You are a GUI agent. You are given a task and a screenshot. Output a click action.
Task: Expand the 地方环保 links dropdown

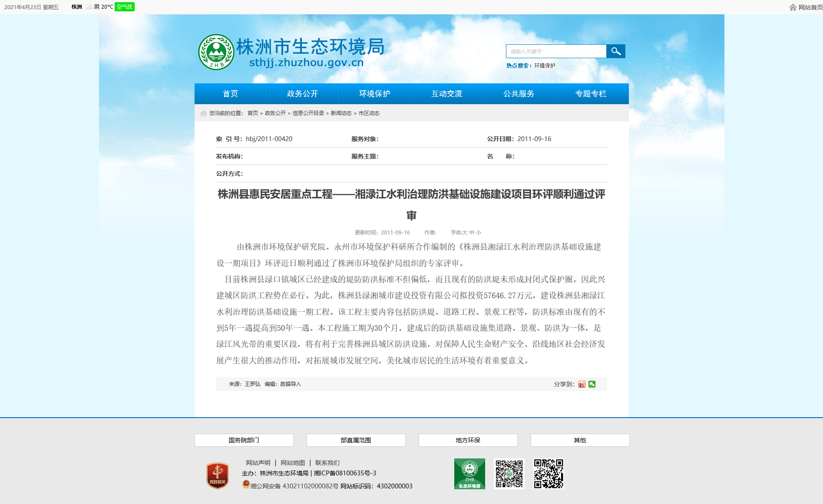pos(468,440)
